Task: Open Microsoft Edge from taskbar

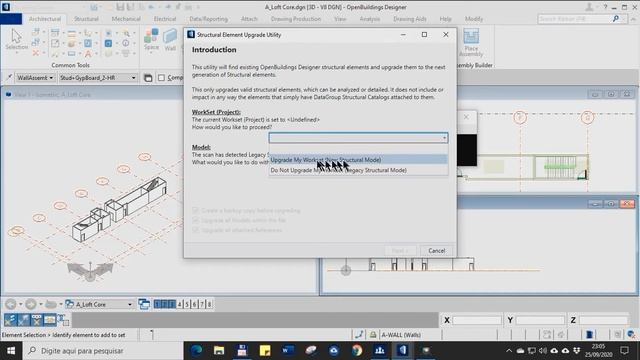Action: pyautogui.click(x=196, y=351)
